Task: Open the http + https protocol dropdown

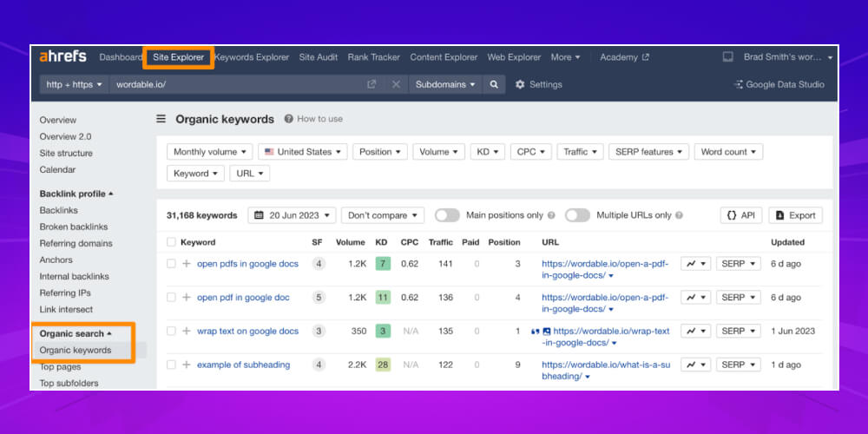Action: point(74,84)
